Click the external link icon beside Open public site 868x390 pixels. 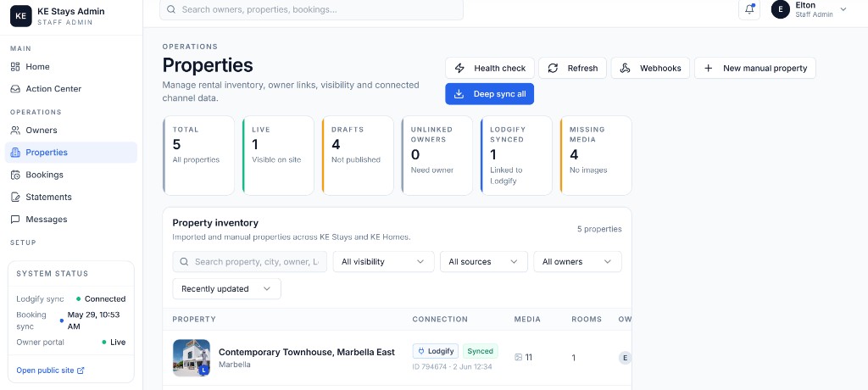click(x=81, y=370)
